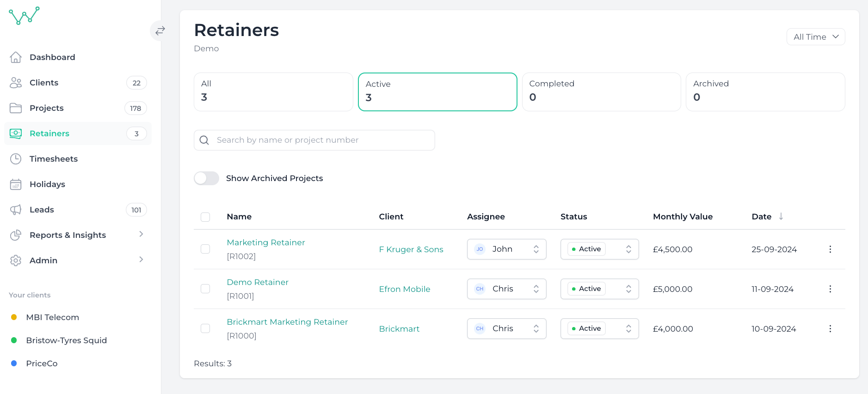Switch to the Completed retainers tab

pos(601,91)
